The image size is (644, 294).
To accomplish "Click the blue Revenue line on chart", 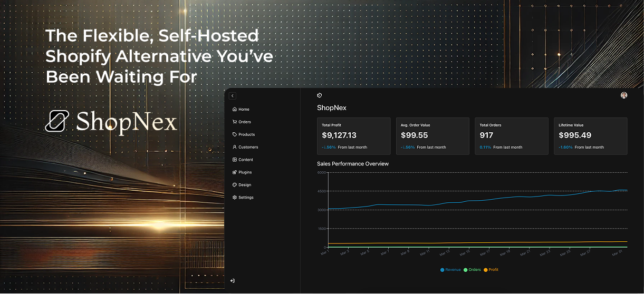I will [x=475, y=200].
